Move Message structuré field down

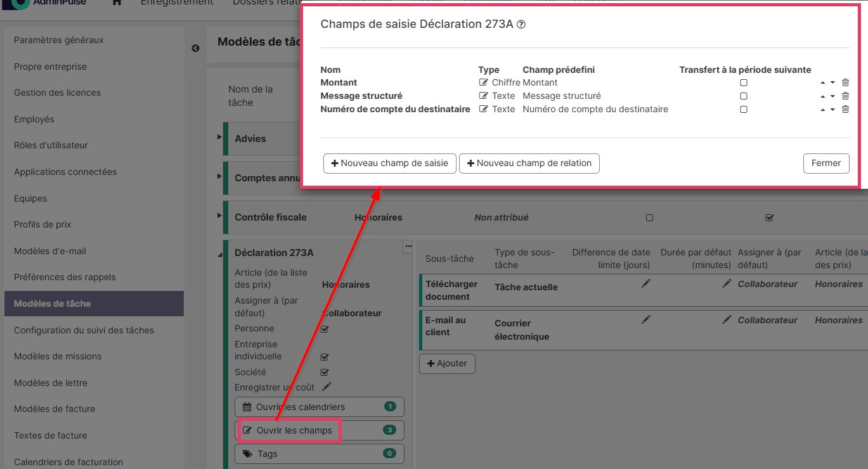coord(832,96)
